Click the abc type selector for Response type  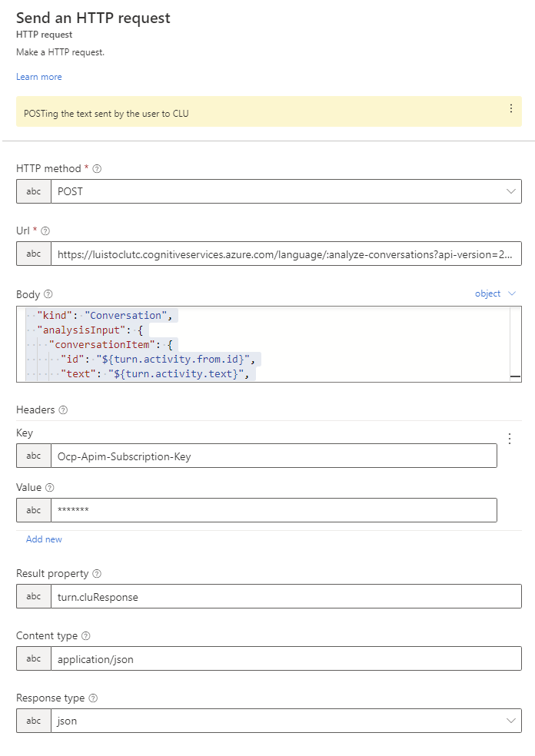tap(34, 721)
